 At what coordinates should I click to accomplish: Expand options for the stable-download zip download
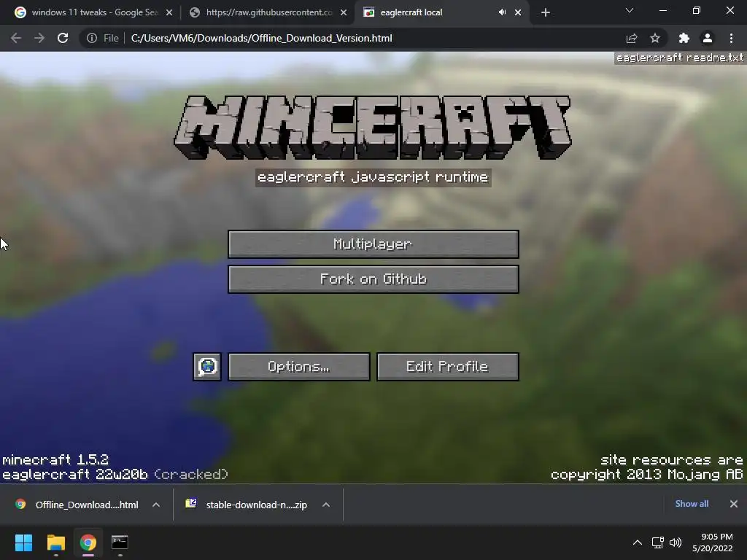tap(326, 505)
